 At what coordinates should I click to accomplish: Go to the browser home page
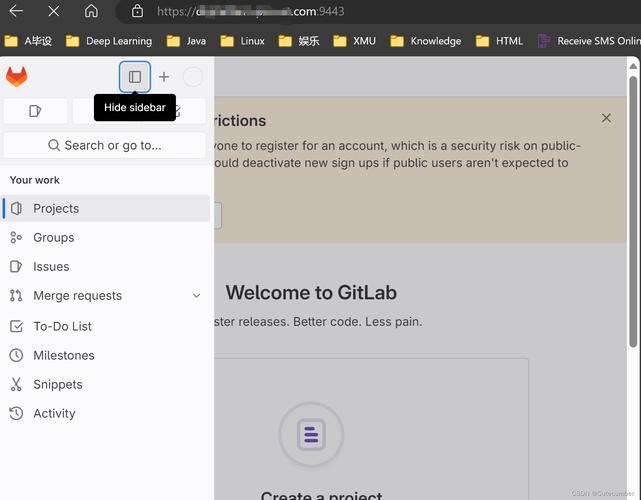pos(91,11)
